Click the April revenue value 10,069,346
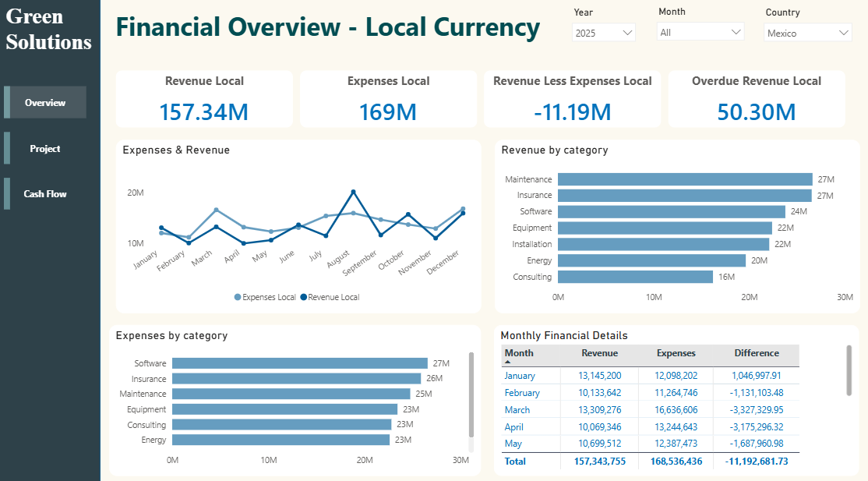The height and width of the screenshot is (481, 868). coord(599,427)
